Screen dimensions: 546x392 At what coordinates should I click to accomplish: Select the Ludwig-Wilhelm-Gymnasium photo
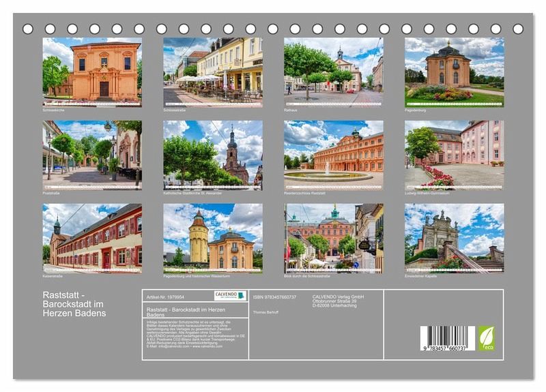coord(454,153)
